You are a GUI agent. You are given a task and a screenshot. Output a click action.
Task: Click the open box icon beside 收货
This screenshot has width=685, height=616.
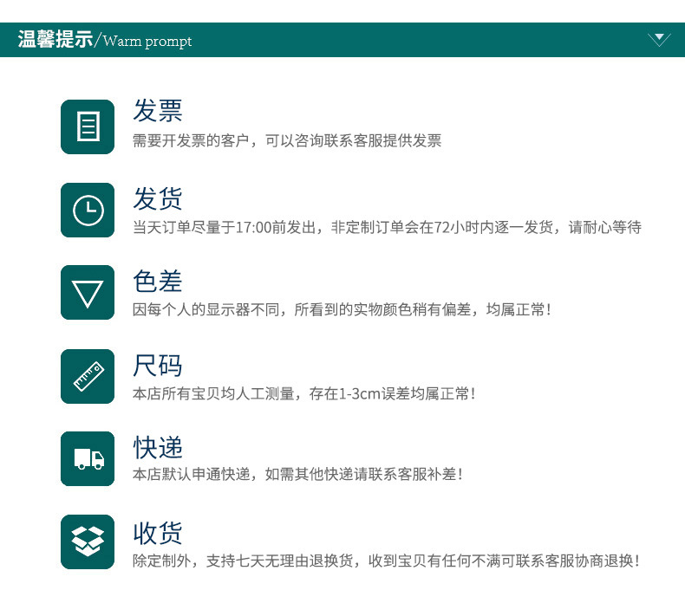click(88, 541)
